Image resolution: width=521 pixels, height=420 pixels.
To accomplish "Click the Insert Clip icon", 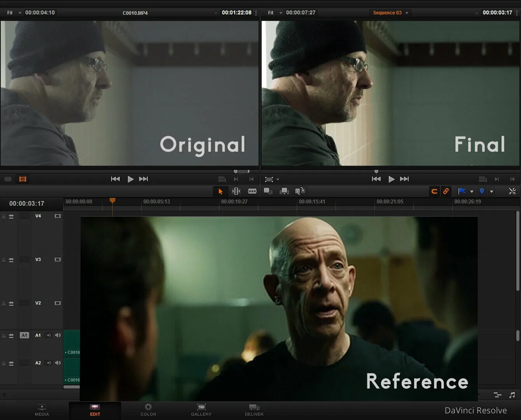I will [x=268, y=191].
